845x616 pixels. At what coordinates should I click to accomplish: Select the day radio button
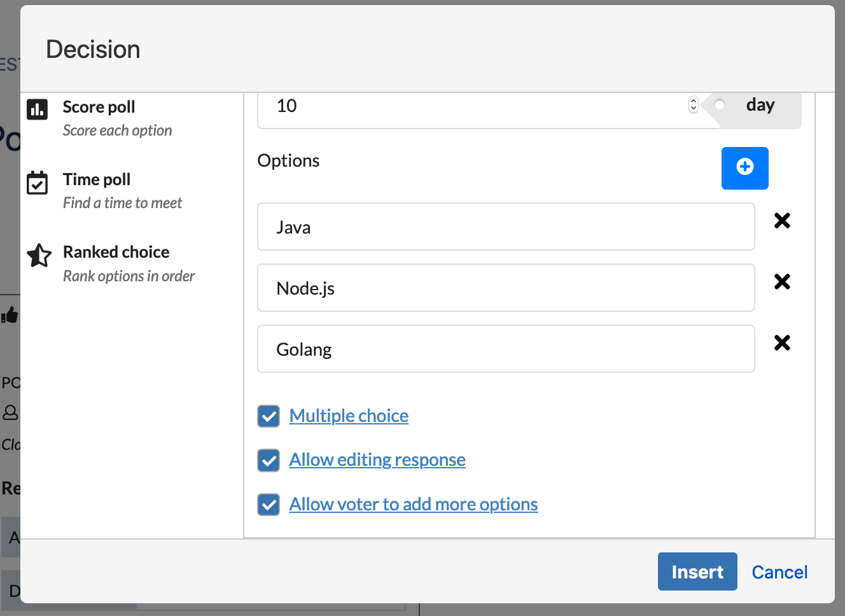pos(720,105)
